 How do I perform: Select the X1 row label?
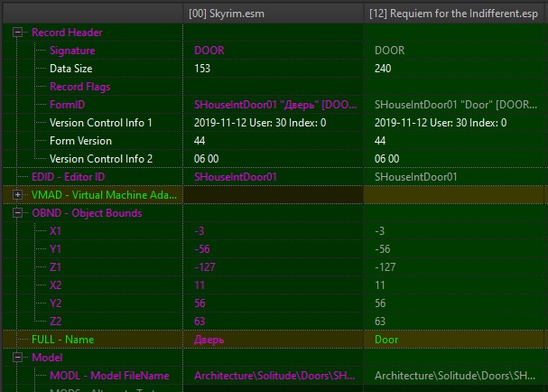point(55,231)
